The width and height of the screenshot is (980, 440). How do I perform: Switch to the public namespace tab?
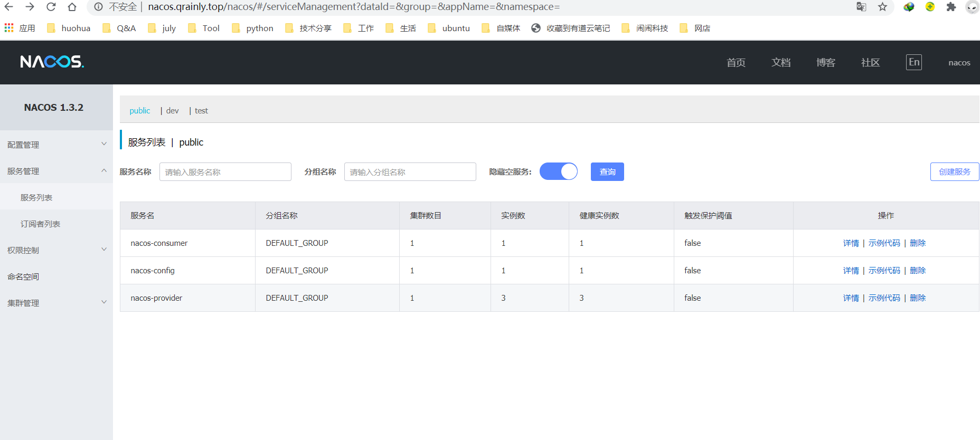(x=140, y=110)
